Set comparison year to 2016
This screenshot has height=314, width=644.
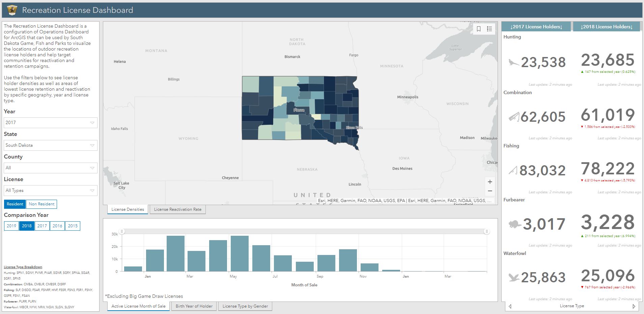[57, 226]
